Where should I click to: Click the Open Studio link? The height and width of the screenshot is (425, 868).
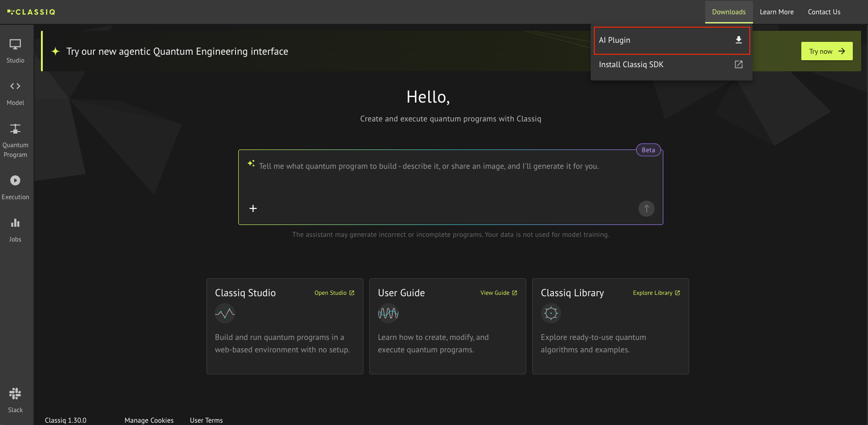334,293
